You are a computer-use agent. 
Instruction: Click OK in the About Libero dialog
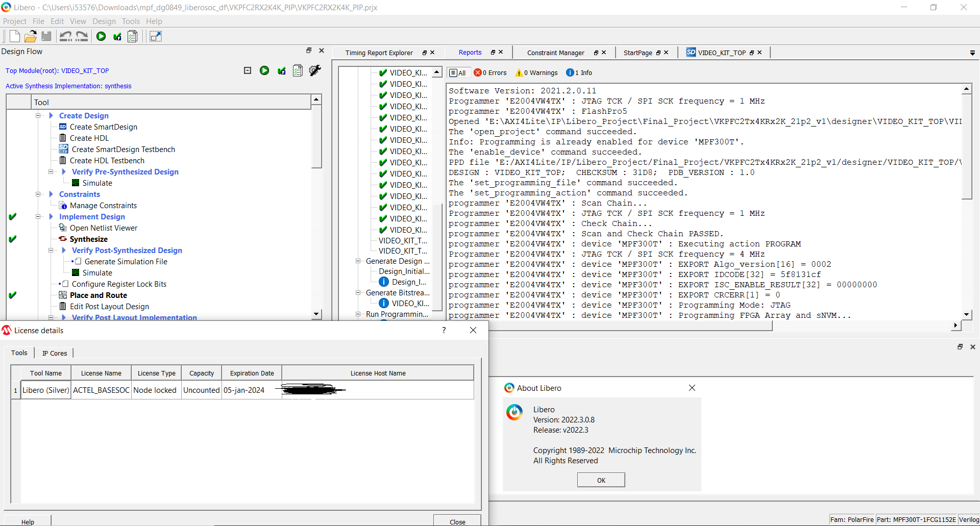[x=601, y=480]
